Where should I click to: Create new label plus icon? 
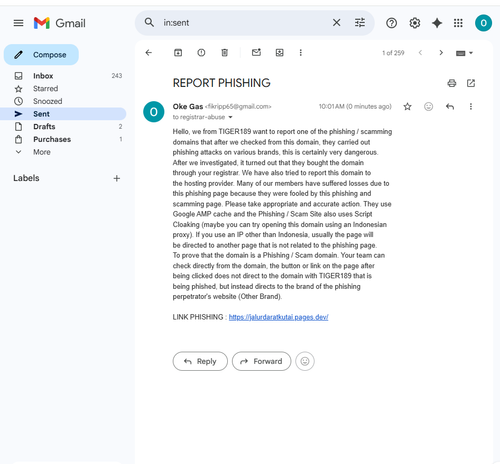tap(117, 178)
